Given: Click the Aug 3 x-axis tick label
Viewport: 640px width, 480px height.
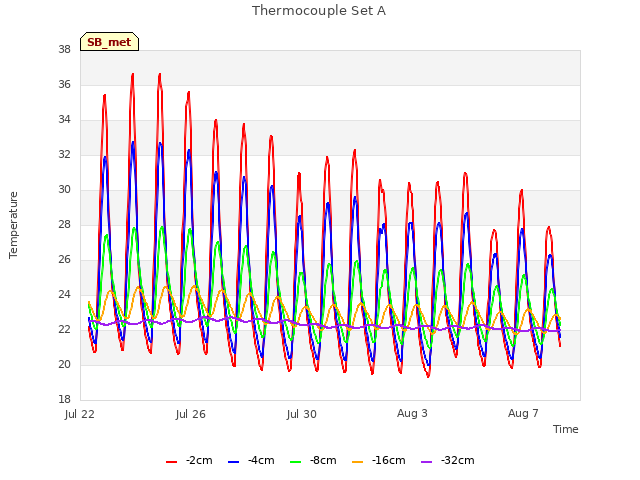Looking at the screenshot, I should [412, 413].
